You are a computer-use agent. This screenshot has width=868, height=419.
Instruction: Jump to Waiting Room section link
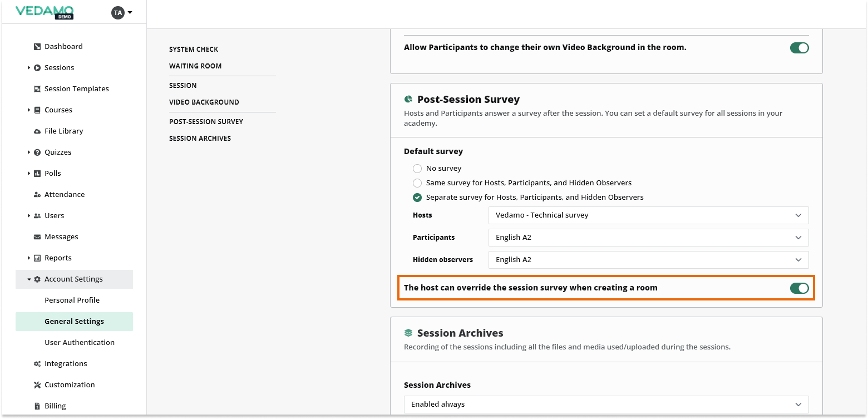point(195,66)
